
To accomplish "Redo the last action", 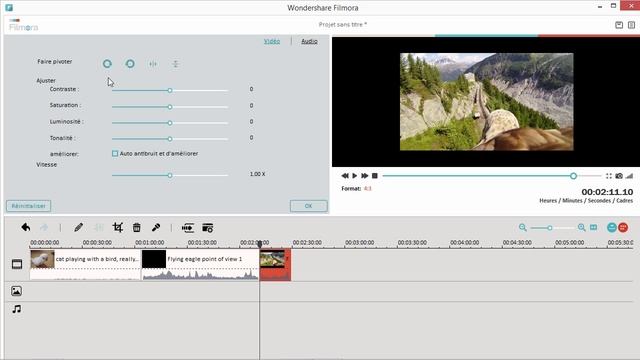I will coord(44,227).
